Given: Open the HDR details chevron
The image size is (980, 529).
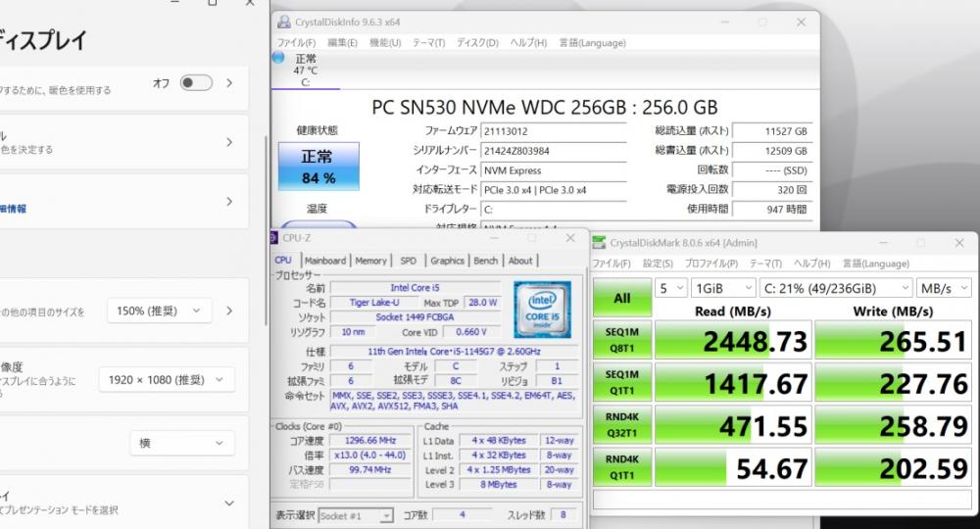Looking at the screenshot, I should pyautogui.click(x=229, y=202).
